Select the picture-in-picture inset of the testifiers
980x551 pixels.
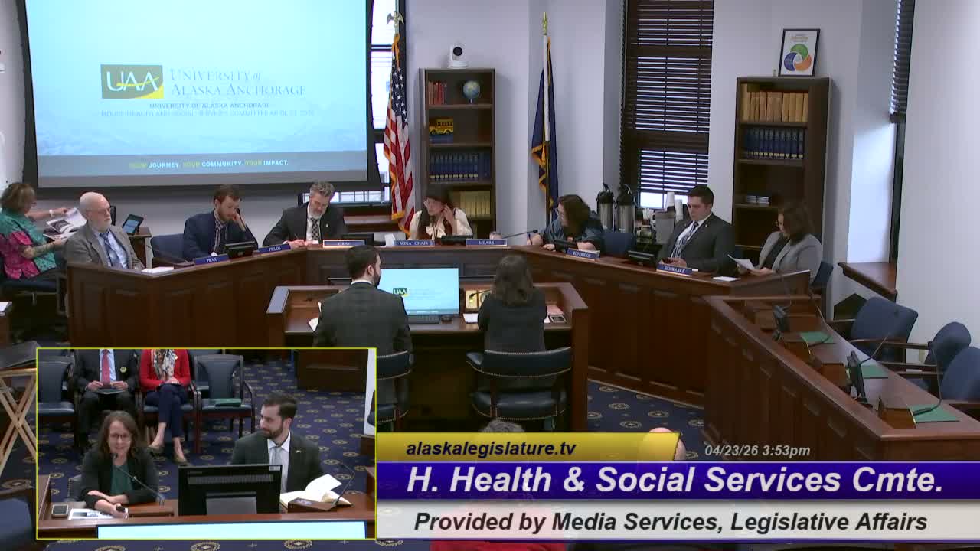pos(206,444)
